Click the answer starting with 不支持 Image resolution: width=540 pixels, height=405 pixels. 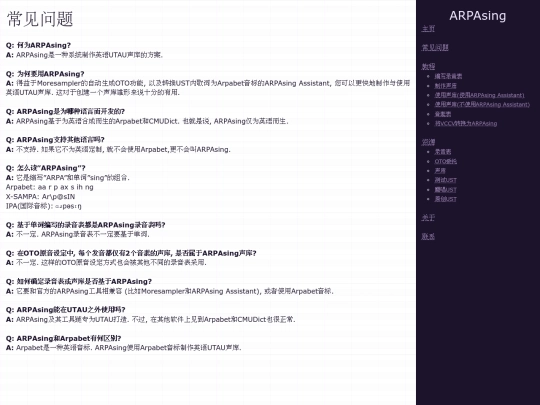pyautogui.click(x=118, y=149)
